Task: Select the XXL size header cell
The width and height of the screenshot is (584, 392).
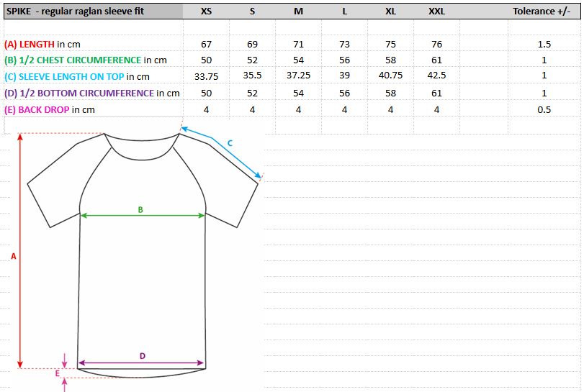Action: pyautogui.click(x=436, y=12)
